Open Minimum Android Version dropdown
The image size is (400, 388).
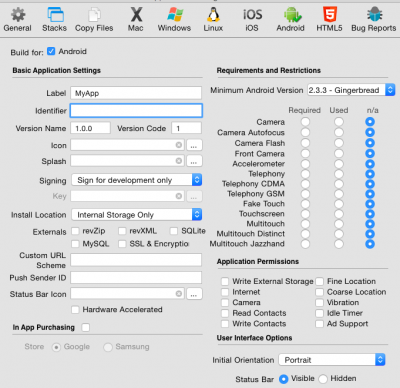click(351, 90)
